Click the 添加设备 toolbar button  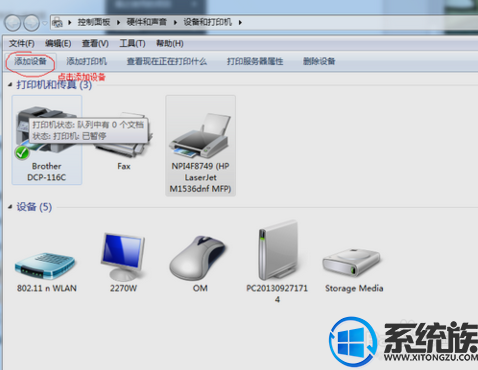(x=30, y=61)
